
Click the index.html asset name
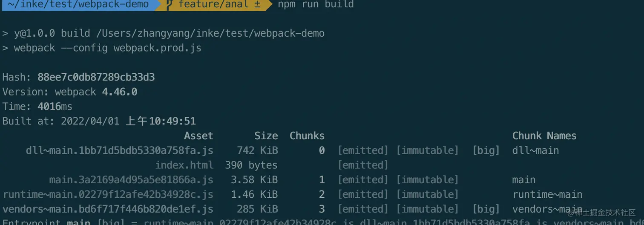click(x=184, y=165)
